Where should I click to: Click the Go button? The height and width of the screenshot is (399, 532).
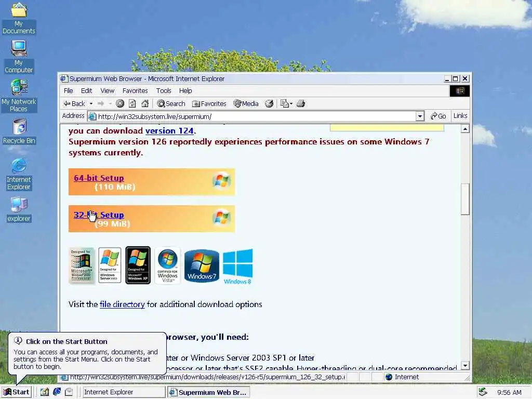click(438, 116)
